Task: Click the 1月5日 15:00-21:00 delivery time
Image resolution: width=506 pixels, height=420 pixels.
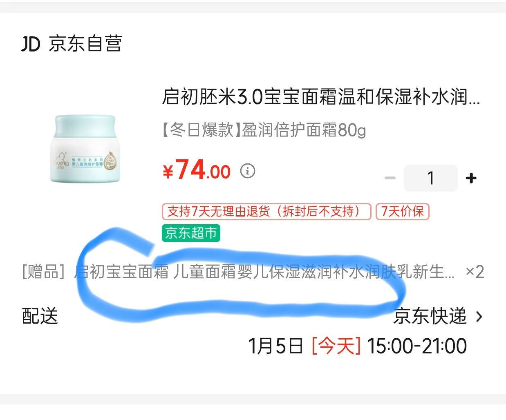Action: [358, 346]
